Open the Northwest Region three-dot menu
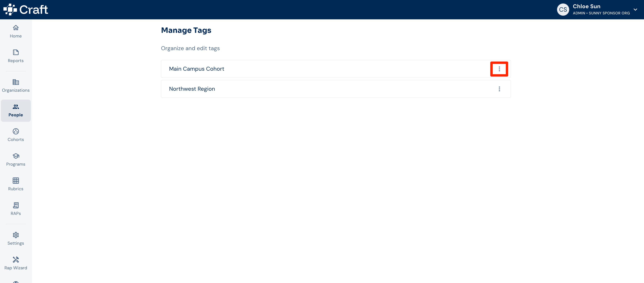Screen dimensions: 644x283 tap(499, 89)
